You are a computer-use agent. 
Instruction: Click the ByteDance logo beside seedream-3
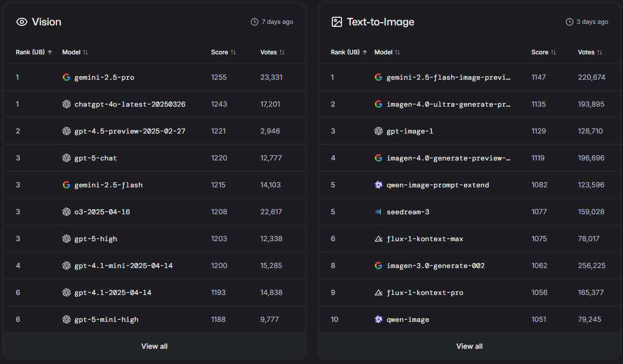pos(378,212)
